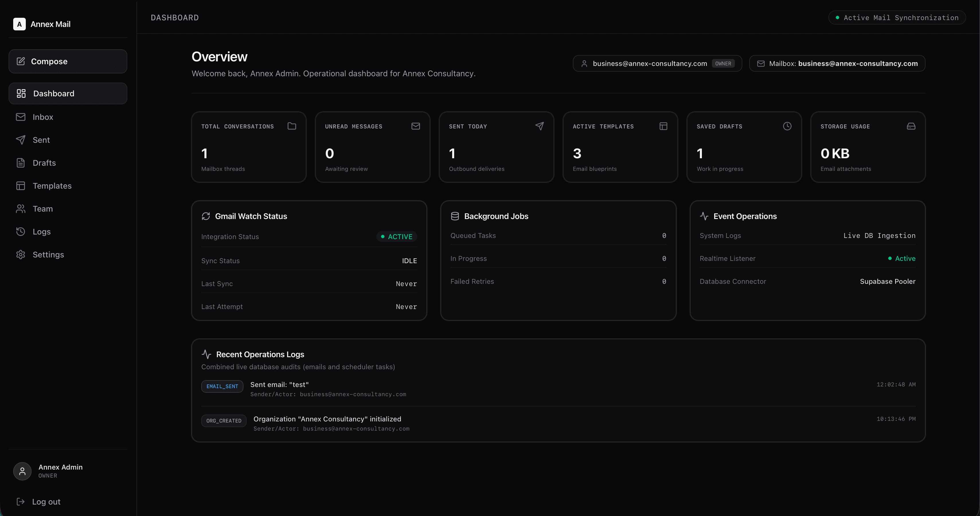Click the business@annex-consultancy.com account pill
This screenshot has width=980, height=516.
pos(657,64)
